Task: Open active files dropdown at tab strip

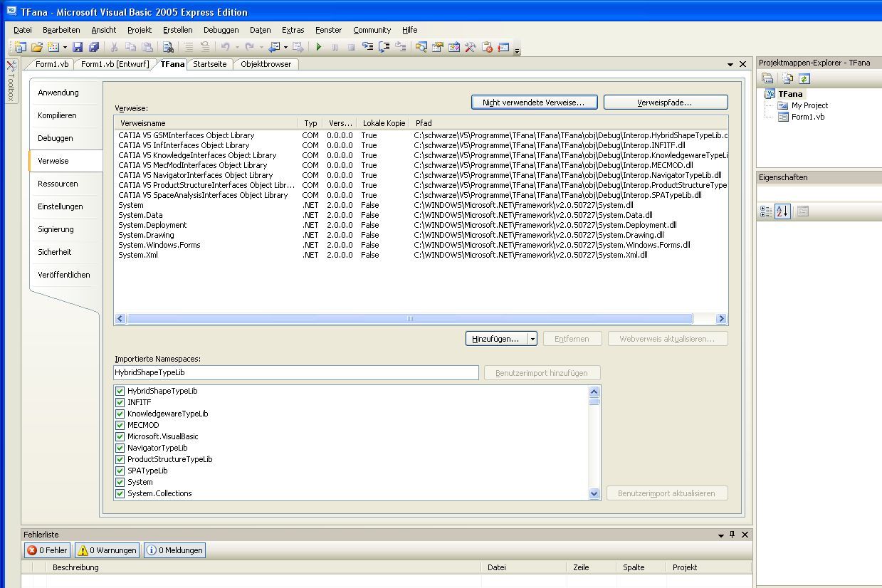Action: [x=730, y=64]
